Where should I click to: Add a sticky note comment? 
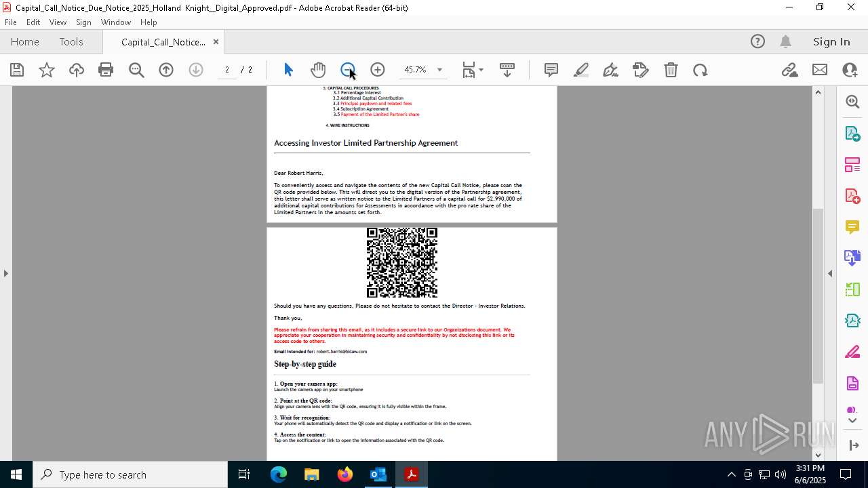coord(551,70)
